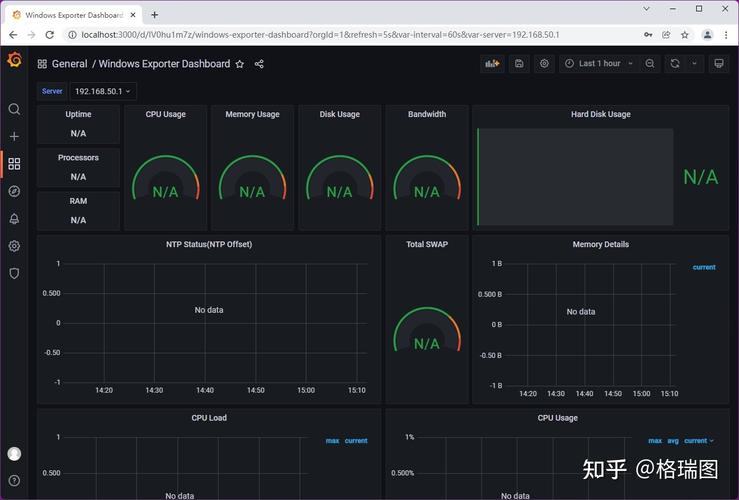The image size is (739, 500).
Task: Click the Windows Exporter Dashboard title
Action: pyautogui.click(x=164, y=64)
